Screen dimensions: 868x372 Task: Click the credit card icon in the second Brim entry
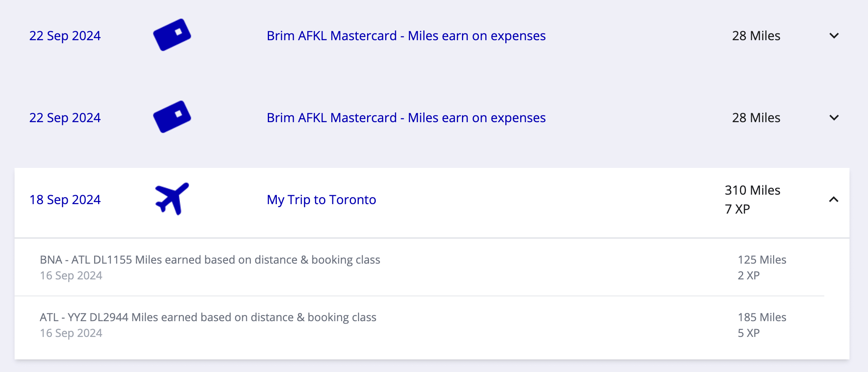pos(172,117)
